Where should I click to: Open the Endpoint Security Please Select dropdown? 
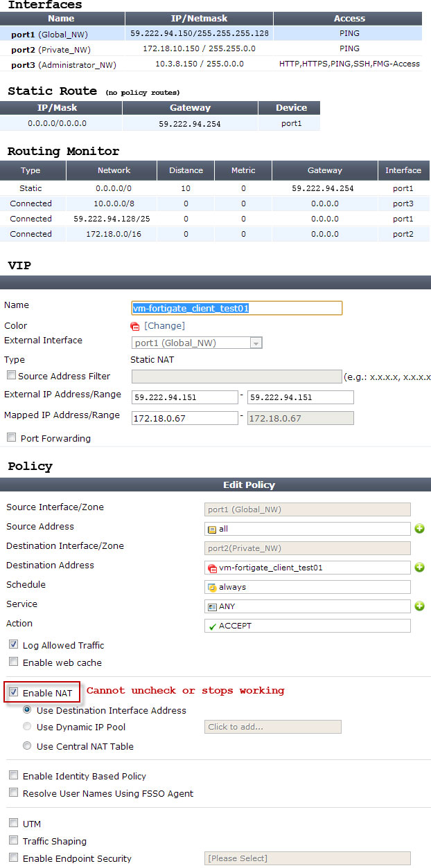point(308,858)
